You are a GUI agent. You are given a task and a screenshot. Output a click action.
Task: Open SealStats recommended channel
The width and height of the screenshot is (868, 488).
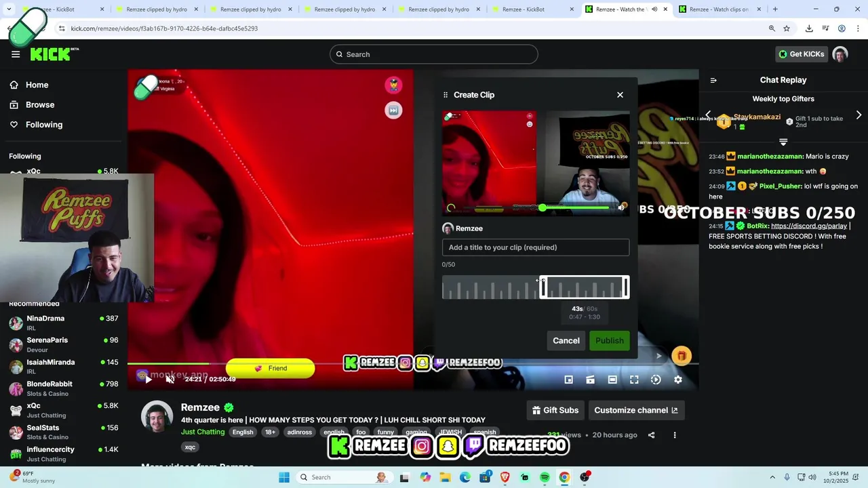point(63,432)
